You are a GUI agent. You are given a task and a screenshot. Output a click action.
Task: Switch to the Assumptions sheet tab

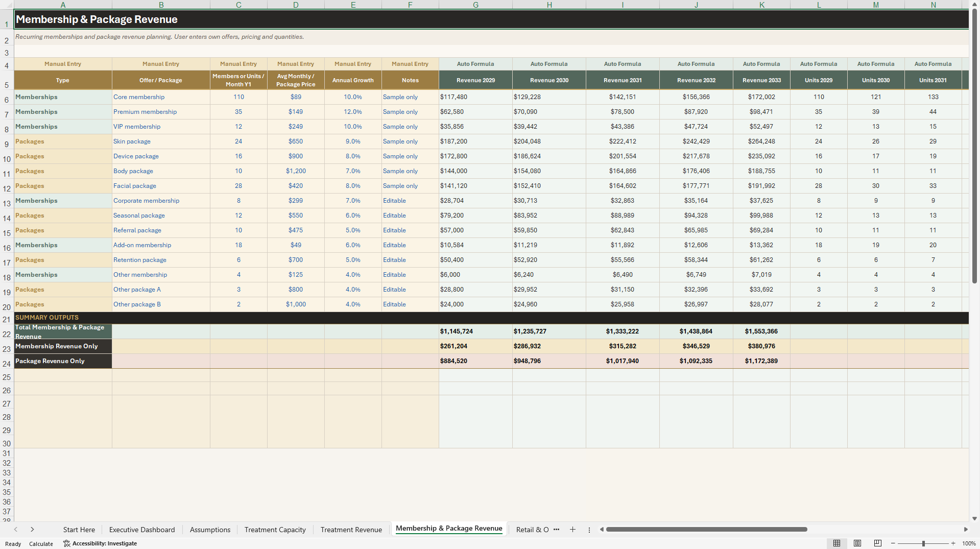[210, 530]
